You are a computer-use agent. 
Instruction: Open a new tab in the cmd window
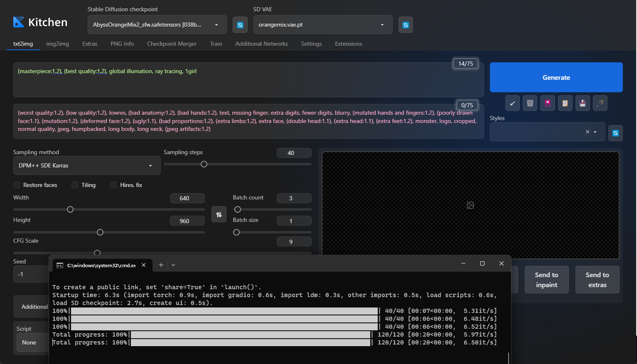point(161,265)
